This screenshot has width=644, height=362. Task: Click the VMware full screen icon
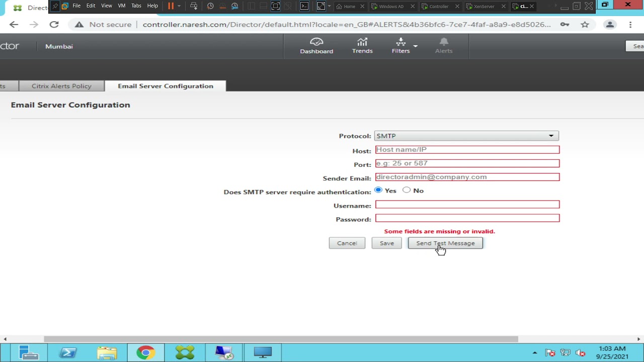pyautogui.click(x=275, y=6)
